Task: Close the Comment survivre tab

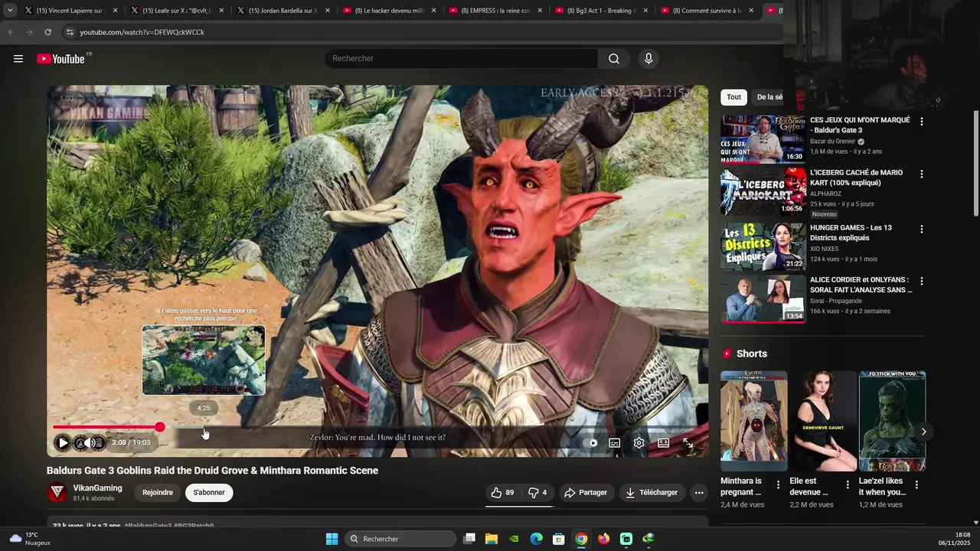Action: (751, 11)
